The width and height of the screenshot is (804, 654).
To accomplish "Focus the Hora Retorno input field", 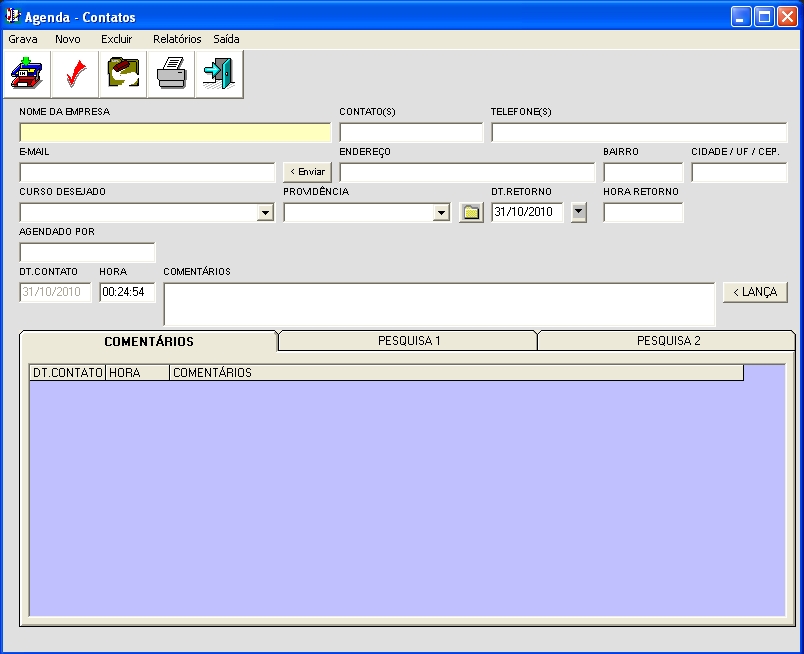I will 643,212.
